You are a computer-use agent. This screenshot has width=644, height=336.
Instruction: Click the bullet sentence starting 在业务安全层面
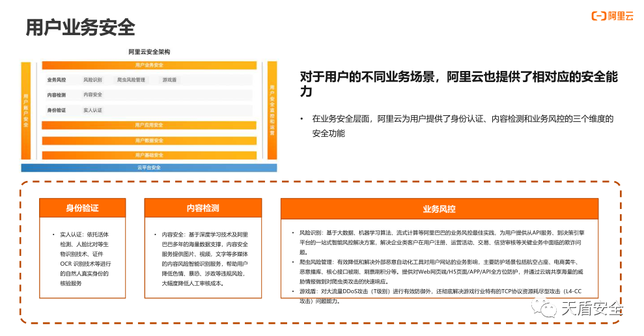tap(462, 126)
